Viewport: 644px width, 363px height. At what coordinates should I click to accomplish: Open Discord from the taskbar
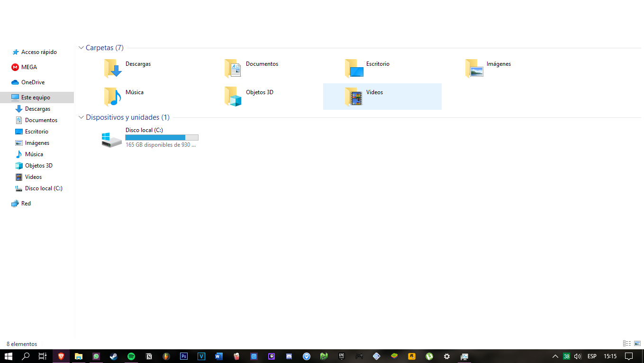pyautogui.click(x=289, y=356)
